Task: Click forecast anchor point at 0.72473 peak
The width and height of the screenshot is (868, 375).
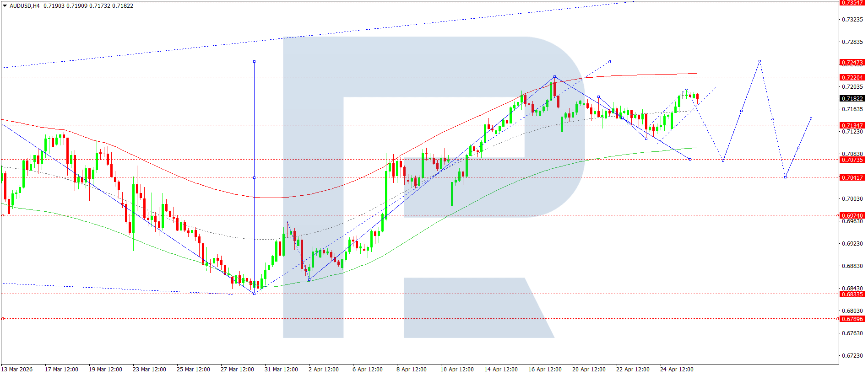Action: (759, 61)
